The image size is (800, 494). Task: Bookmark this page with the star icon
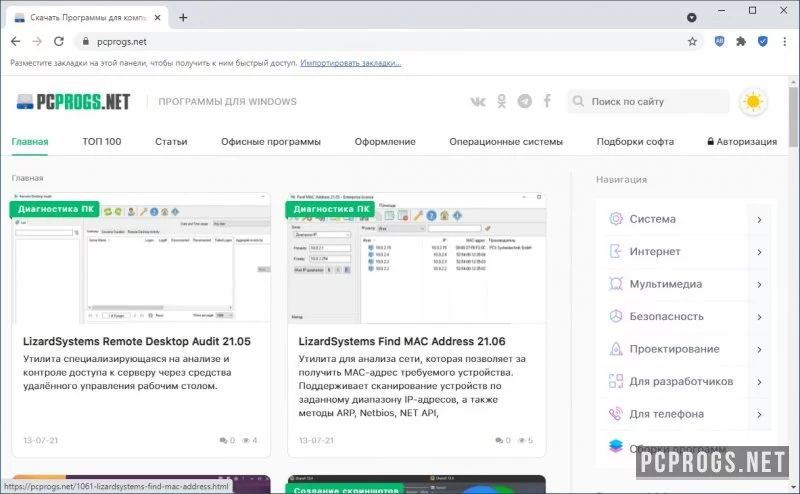tap(692, 41)
